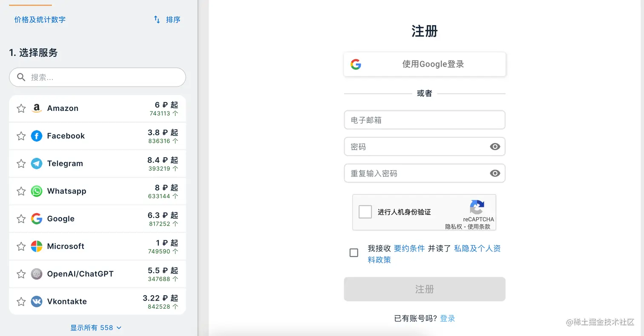The height and width of the screenshot is (336, 644).
Task: Star the Telegram service
Action: point(21,164)
